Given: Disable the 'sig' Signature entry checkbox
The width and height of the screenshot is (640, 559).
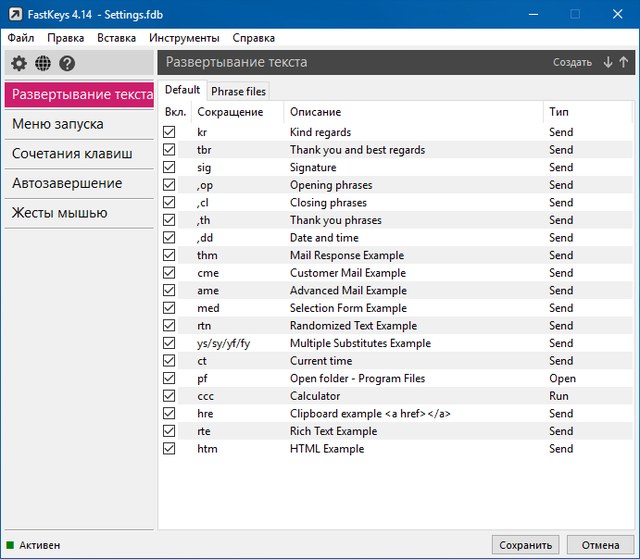Looking at the screenshot, I should 169,167.
